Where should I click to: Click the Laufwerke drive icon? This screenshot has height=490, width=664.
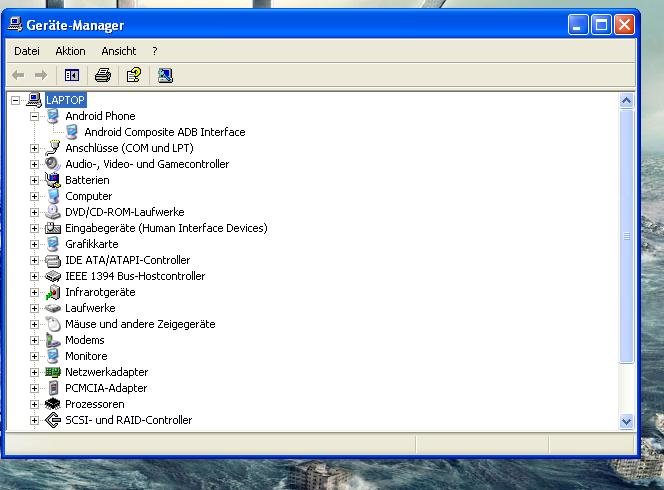click(53, 308)
